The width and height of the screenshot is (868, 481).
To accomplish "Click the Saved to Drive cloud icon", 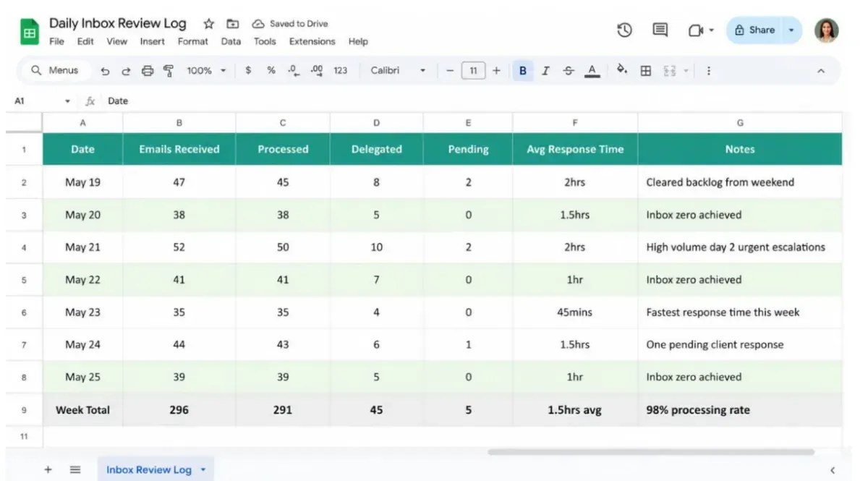I will tap(258, 24).
